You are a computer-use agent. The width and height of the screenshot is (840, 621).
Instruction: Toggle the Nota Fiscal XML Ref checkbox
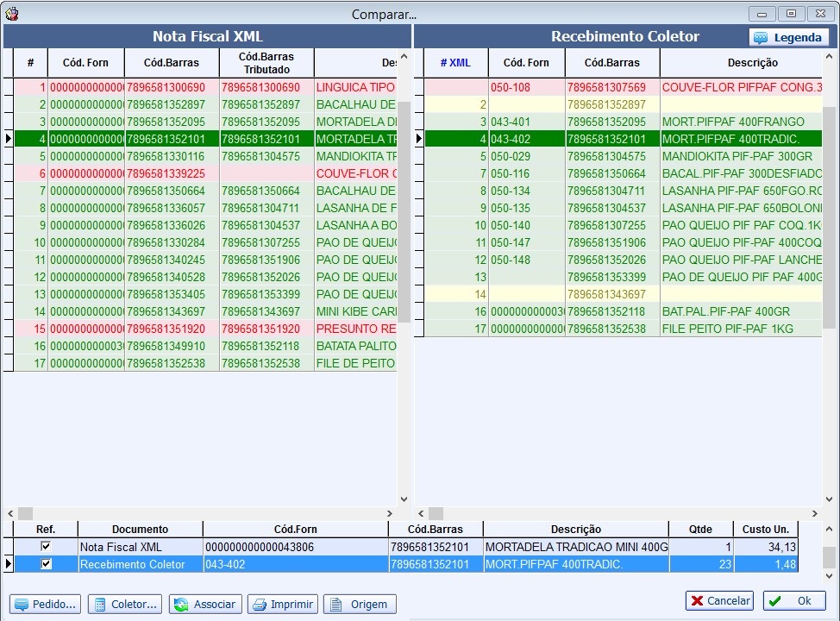46,547
